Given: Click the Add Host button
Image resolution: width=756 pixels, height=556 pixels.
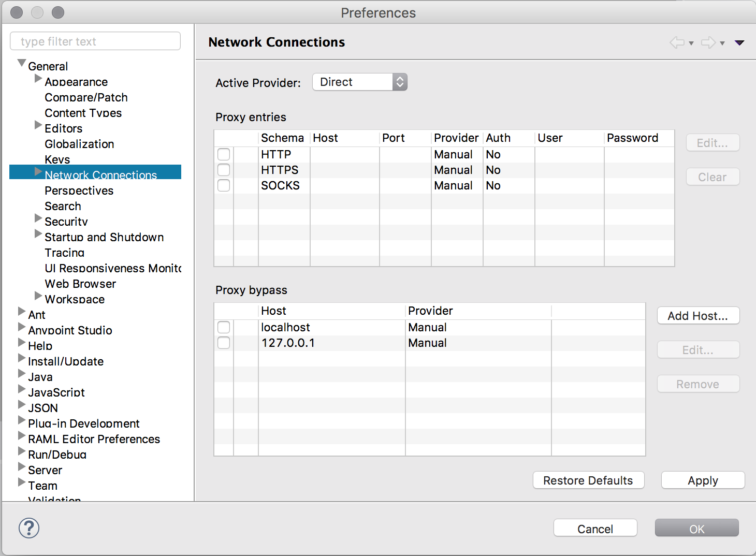Looking at the screenshot, I should coord(698,315).
